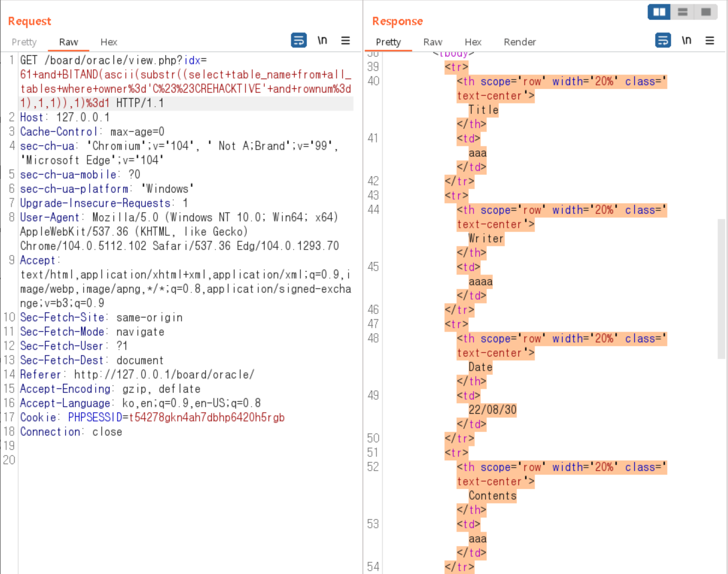The width and height of the screenshot is (728, 574).
Task: Click the 'Writer' text in response
Action: (486, 239)
